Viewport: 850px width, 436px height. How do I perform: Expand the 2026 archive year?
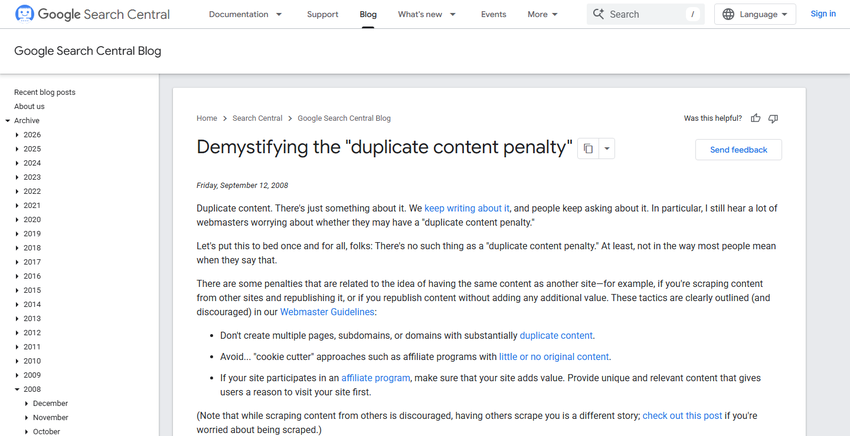point(17,135)
